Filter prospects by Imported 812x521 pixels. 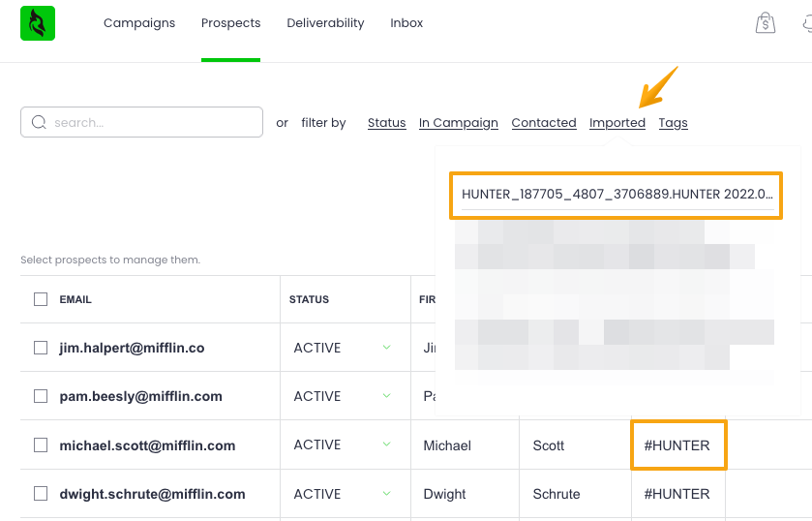pyautogui.click(x=617, y=123)
